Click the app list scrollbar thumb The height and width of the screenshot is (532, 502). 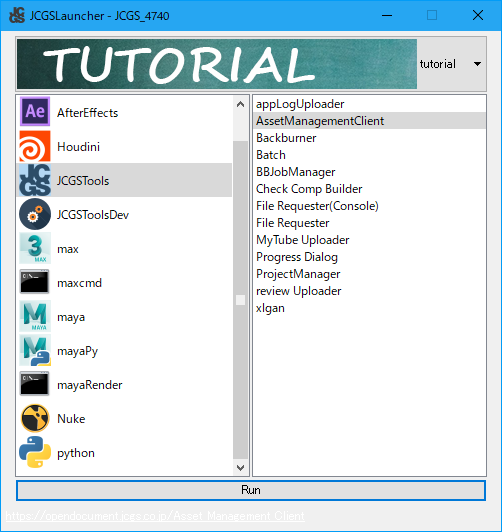pyautogui.click(x=240, y=300)
